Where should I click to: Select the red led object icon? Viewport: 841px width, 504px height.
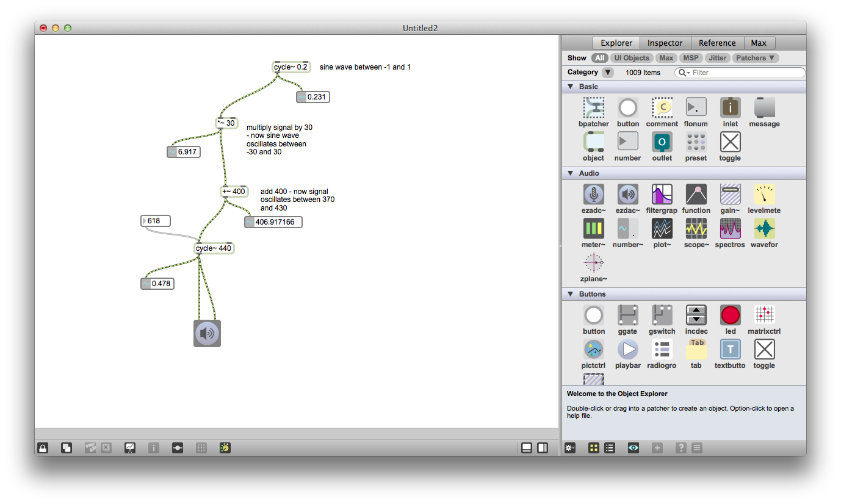click(731, 315)
